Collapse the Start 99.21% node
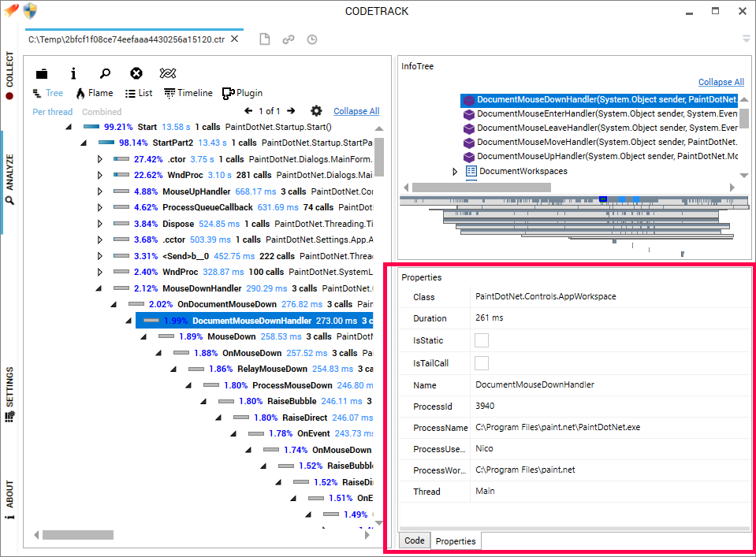The height and width of the screenshot is (557, 756). click(69, 127)
